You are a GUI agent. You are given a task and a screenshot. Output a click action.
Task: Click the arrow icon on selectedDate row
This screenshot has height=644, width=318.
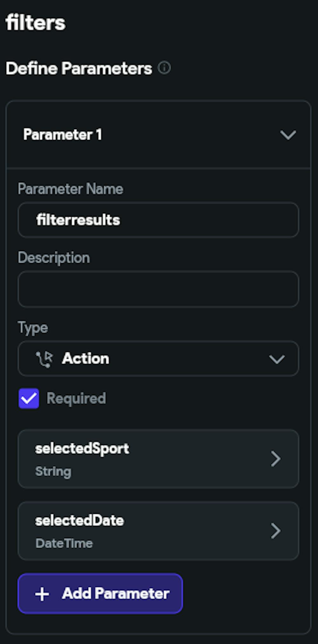tap(276, 531)
